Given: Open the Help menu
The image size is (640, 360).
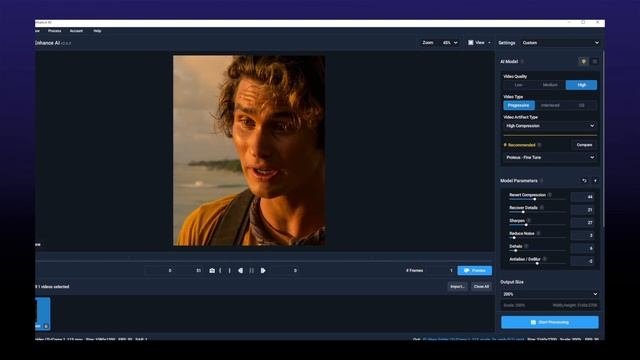Looking at the screenshot, I should 97,31.
